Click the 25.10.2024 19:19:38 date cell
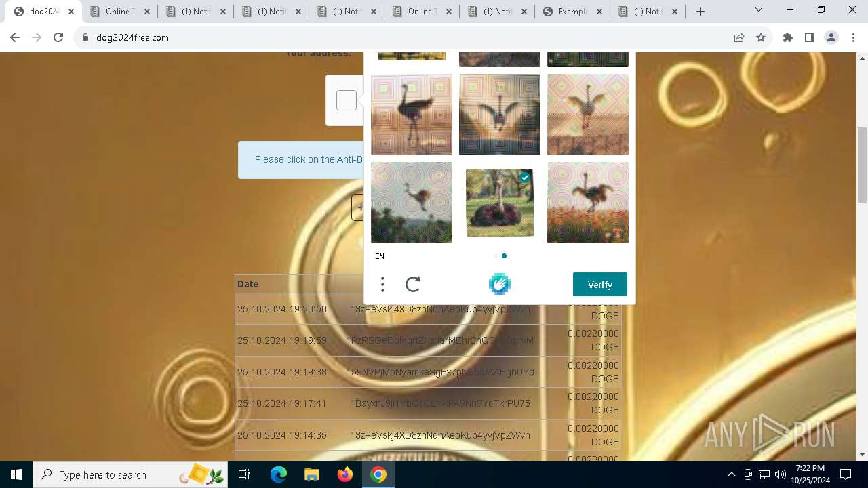The image size is (868, 488). pyautogui.click(x=282, y=372)
